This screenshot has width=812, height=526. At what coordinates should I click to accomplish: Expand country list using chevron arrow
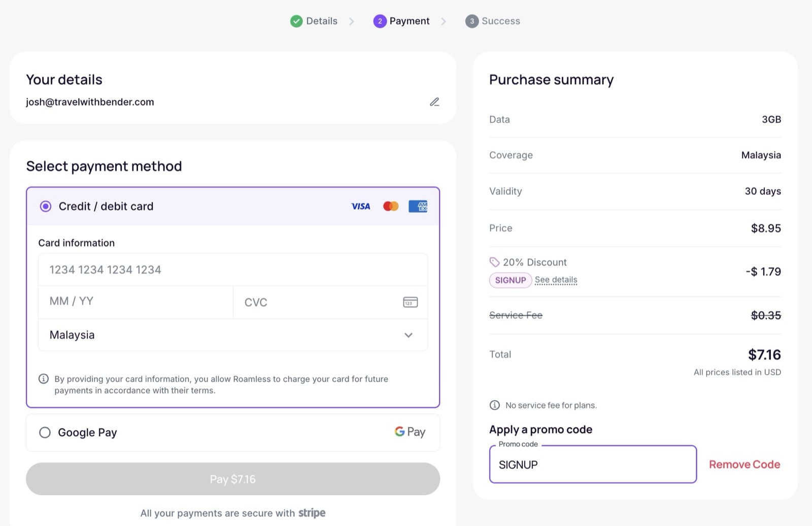point(409,335)
